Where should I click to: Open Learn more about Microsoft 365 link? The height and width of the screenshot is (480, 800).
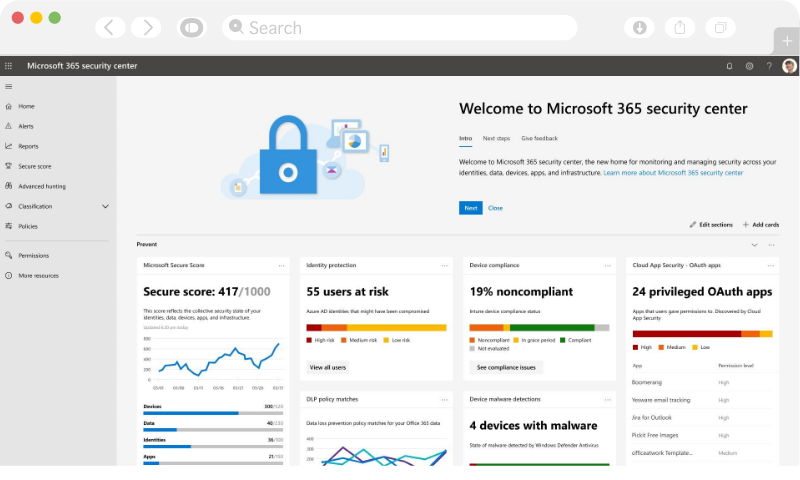click(x=673, y=173)
